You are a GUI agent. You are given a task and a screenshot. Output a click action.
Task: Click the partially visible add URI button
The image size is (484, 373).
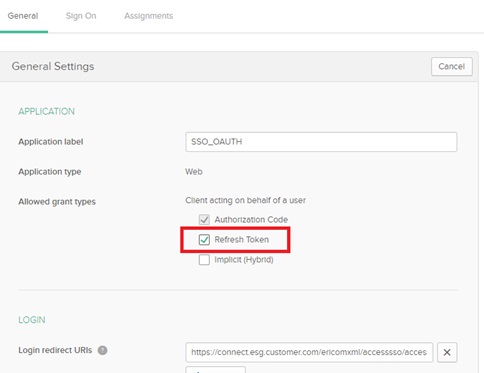pyautogui.click(x=215, y=370)
